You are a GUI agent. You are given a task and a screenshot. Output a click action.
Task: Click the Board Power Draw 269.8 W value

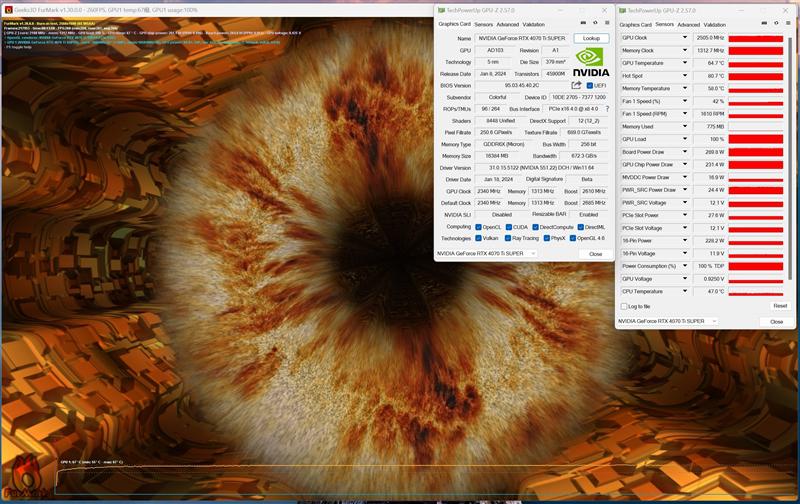pyautogui.click(x=710, y=152)
